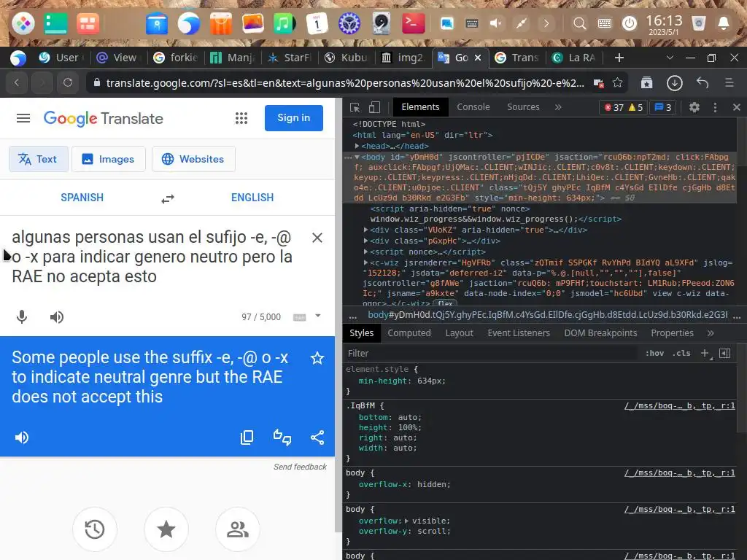This screenshot has width=747, height=560.
Task: Open the Google apps grid
Action: click(241, 118)
